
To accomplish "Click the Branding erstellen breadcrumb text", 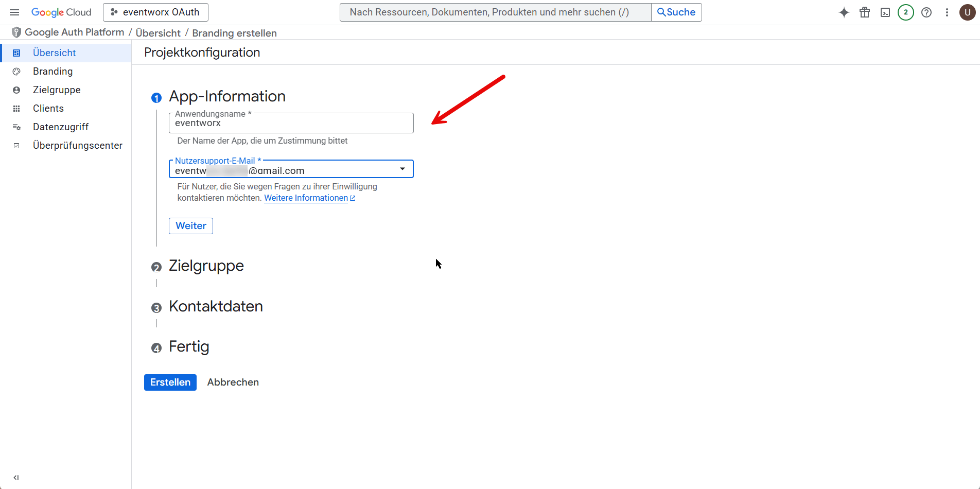I will pos(234,33).
